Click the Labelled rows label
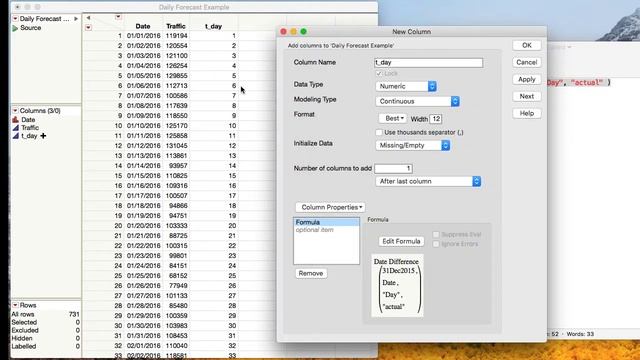This screenshot has height=360, width=640. pyautogui.click(x=24, y=346)
